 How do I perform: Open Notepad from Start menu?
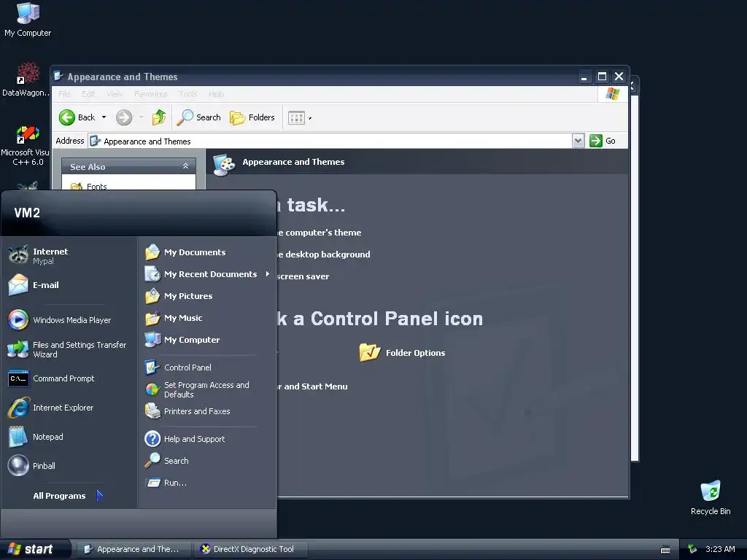(69, 437)
